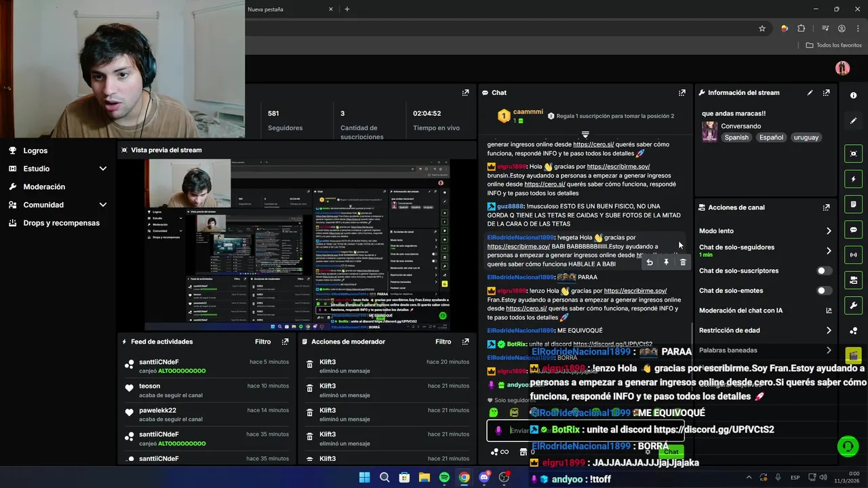Open Drops y recompensas in the sidebar

click(61, 223)
